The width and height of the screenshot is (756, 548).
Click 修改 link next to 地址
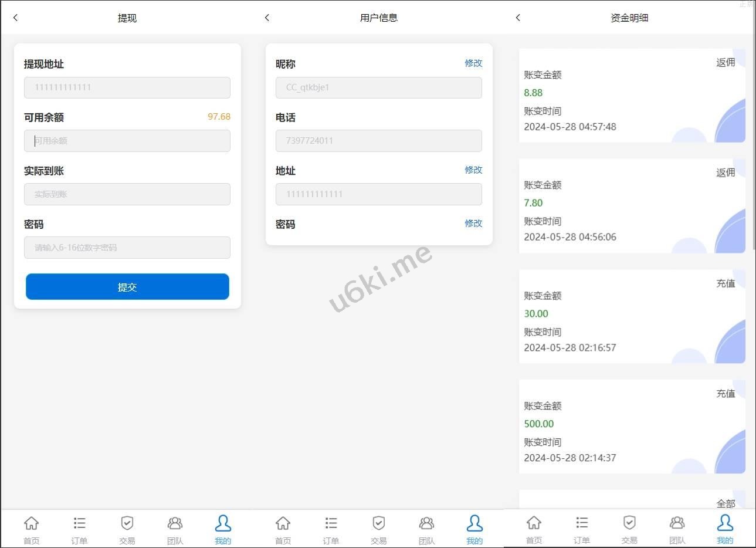(x=473, y=170)
